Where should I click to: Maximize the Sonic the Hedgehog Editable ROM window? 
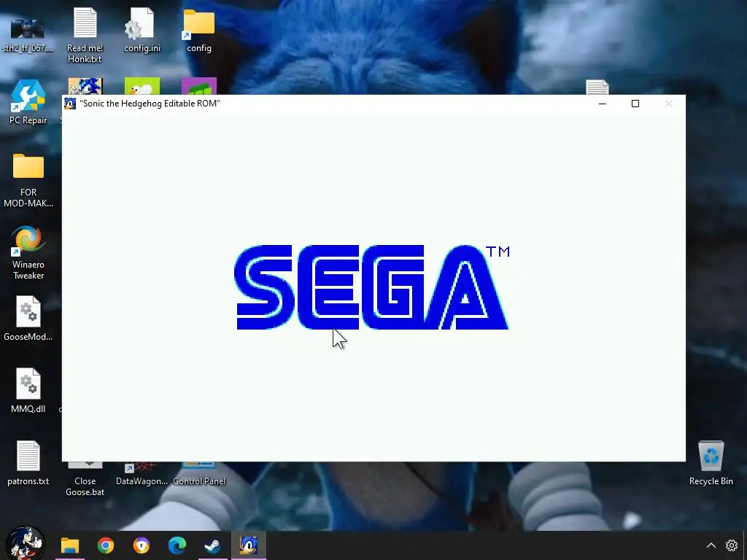[x=635, y=104]
